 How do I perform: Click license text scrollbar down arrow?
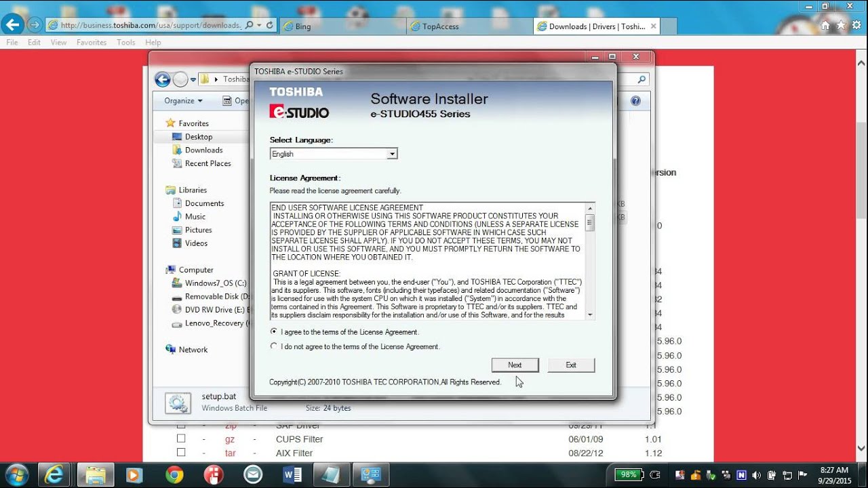[590, 314]
